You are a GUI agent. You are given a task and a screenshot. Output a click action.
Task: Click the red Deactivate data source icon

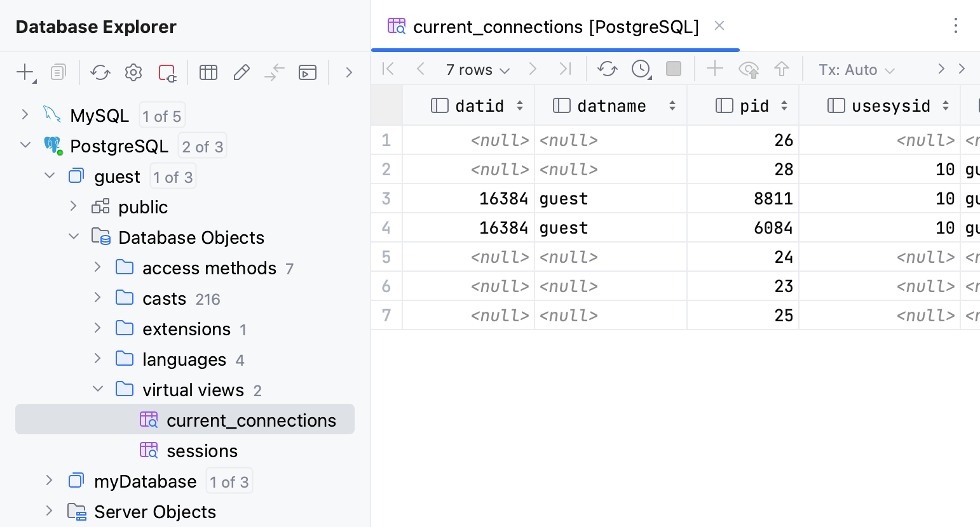point(167,72)
